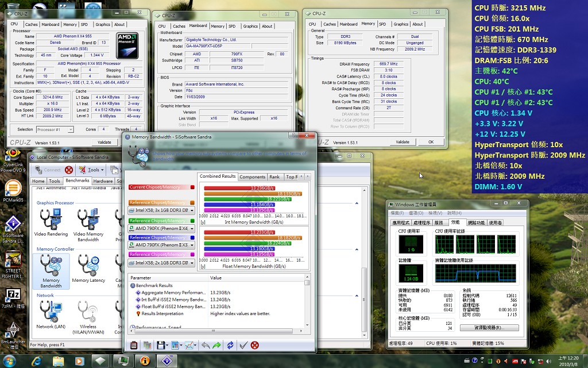Click the checkmark OK icon
588x368 pixels.
click(x=243, y=345)
